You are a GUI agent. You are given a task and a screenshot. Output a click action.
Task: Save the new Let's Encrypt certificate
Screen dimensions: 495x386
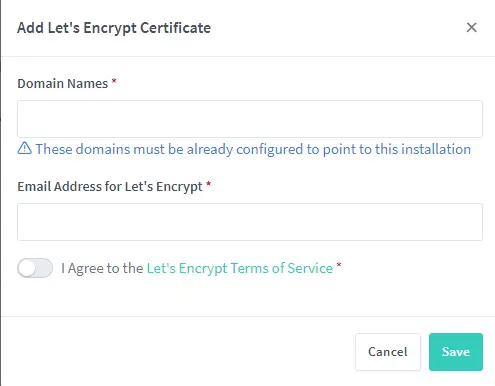coord(456,352)
